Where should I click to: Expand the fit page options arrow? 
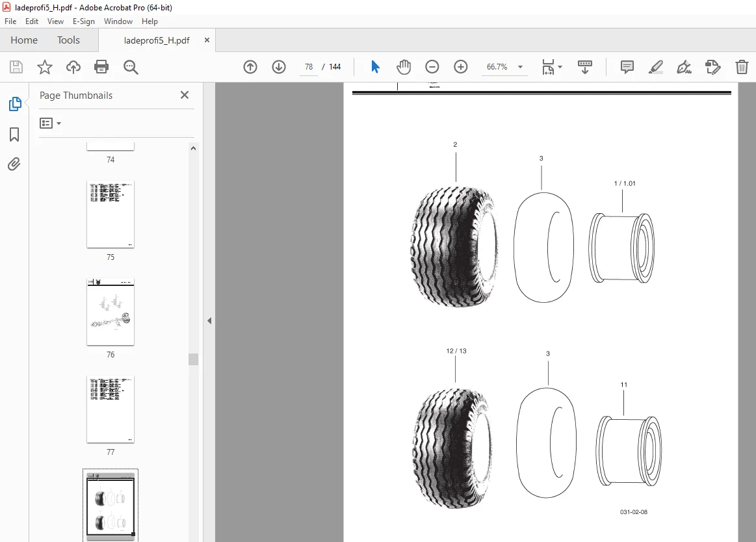tap(560, 67)
